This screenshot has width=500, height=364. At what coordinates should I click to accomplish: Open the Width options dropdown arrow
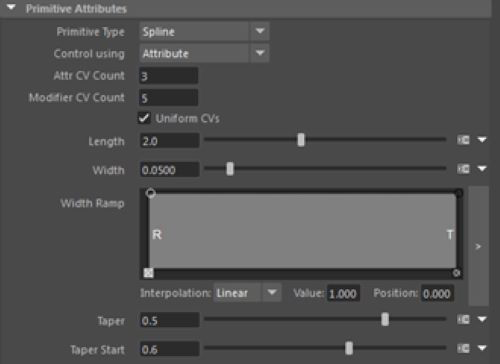482,169
